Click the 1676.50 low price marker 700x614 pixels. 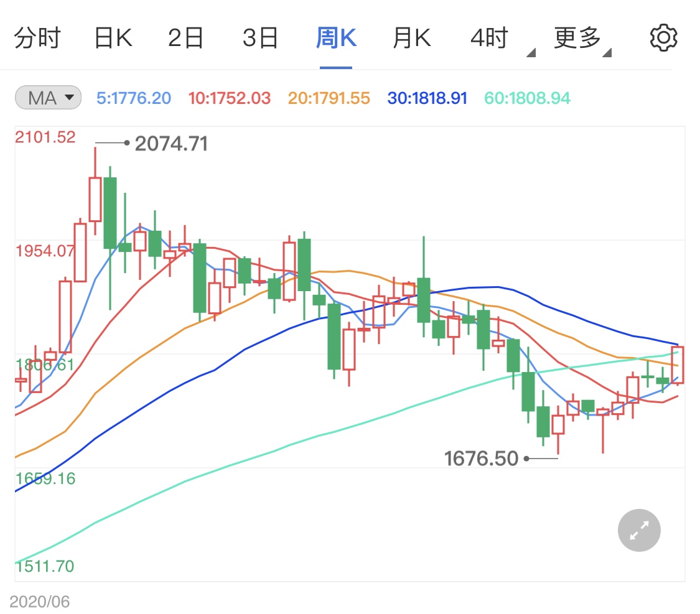(482, 458)
